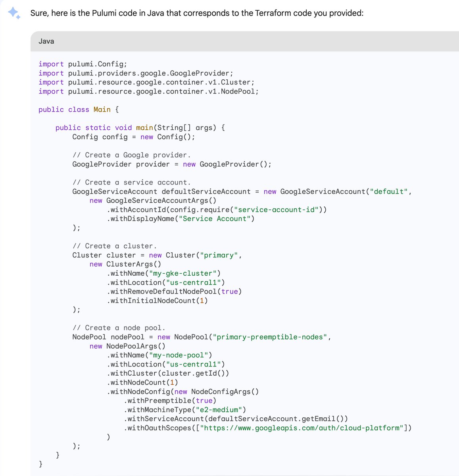459x476 pixels.
Task: Click the comment 'Create a service account.'
Action: coord(132,182)
